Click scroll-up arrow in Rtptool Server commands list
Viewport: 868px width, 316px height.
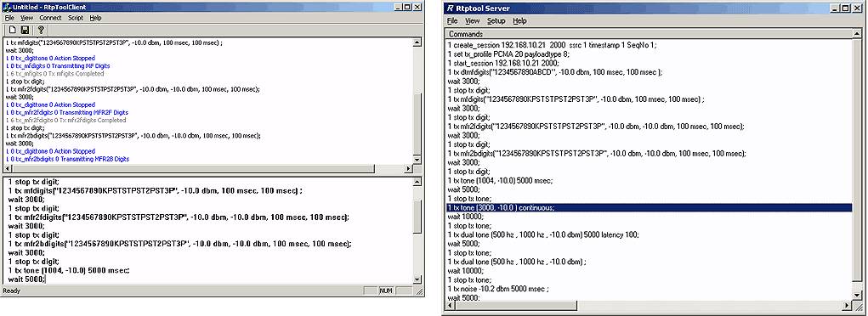point(858,35)
